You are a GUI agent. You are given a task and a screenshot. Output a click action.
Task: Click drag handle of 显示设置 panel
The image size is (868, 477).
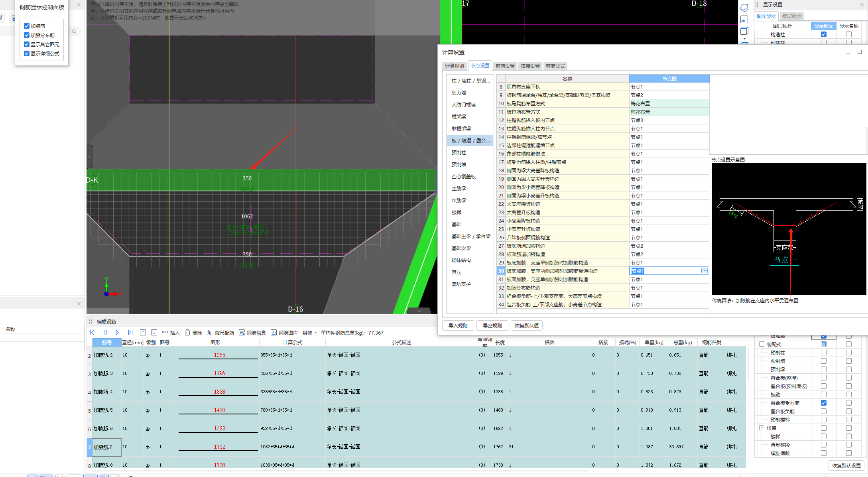[757, 5]
